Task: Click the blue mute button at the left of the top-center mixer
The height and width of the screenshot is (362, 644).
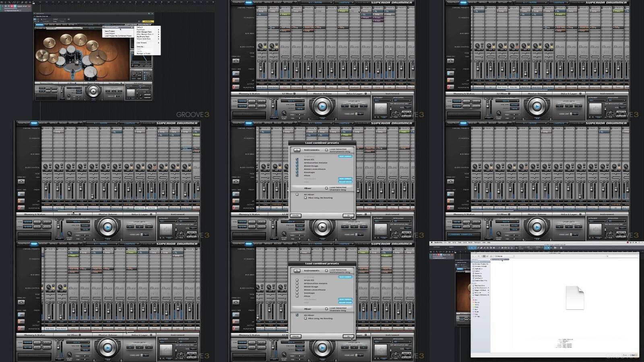Action: [236, 73]
